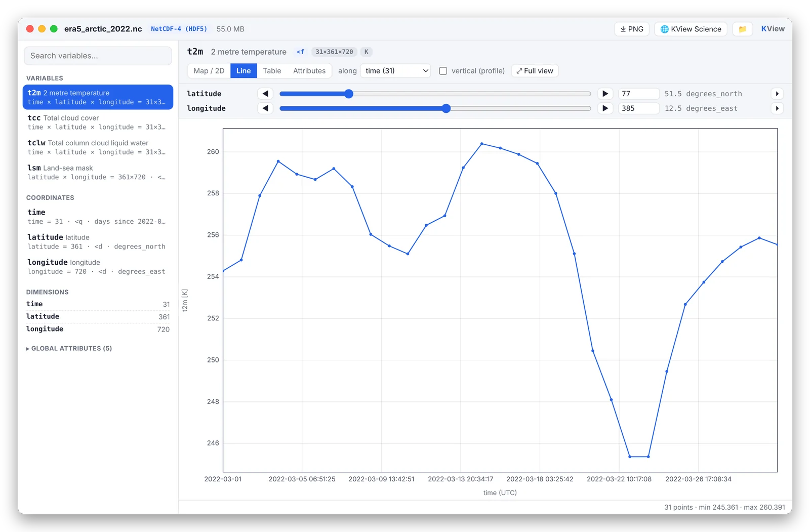Image resolution: width=810 pixels, height=532 pixels.
Task: Click the longitude index field 385
Action: (639, 108)
